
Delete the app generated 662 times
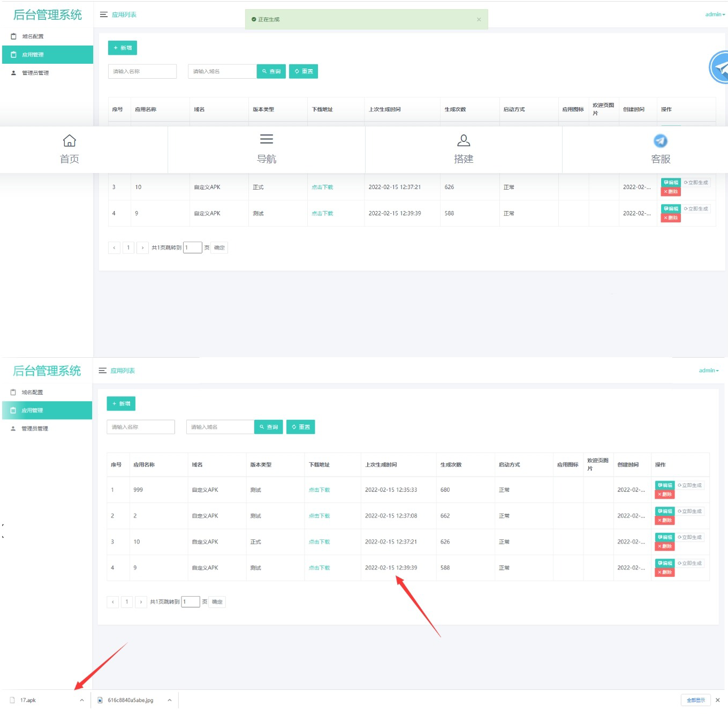point(665,520)
